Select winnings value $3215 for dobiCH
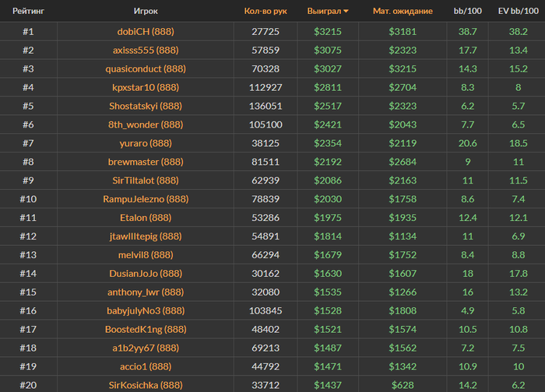The image size is (545, 392). [328, 32]
